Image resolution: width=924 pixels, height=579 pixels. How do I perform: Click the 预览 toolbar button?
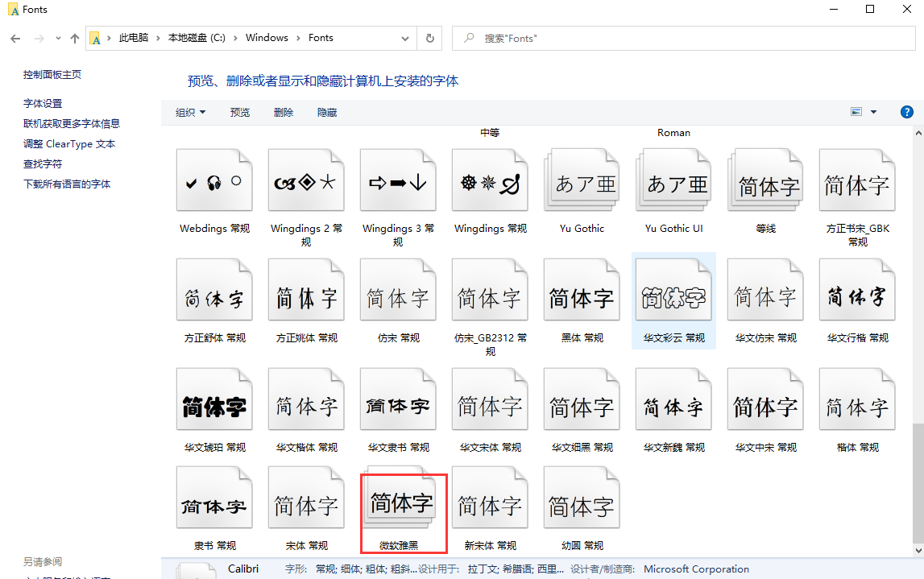pos(240,112)
